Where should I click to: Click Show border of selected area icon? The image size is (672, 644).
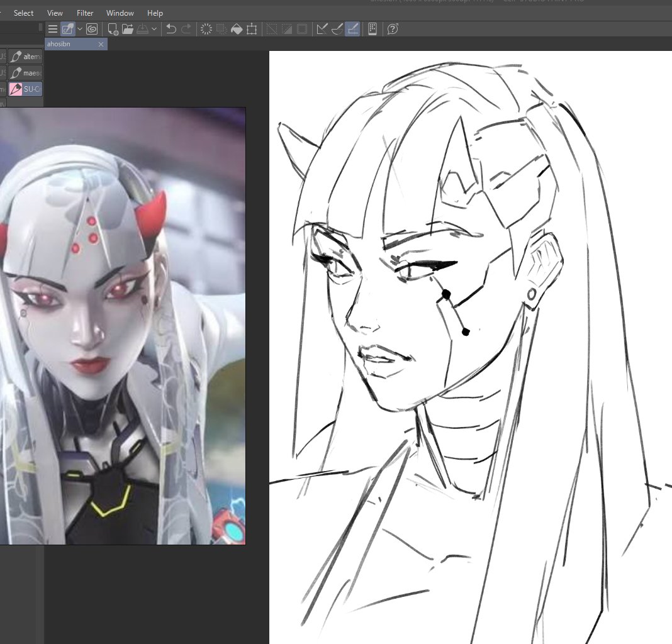(302, 29)
